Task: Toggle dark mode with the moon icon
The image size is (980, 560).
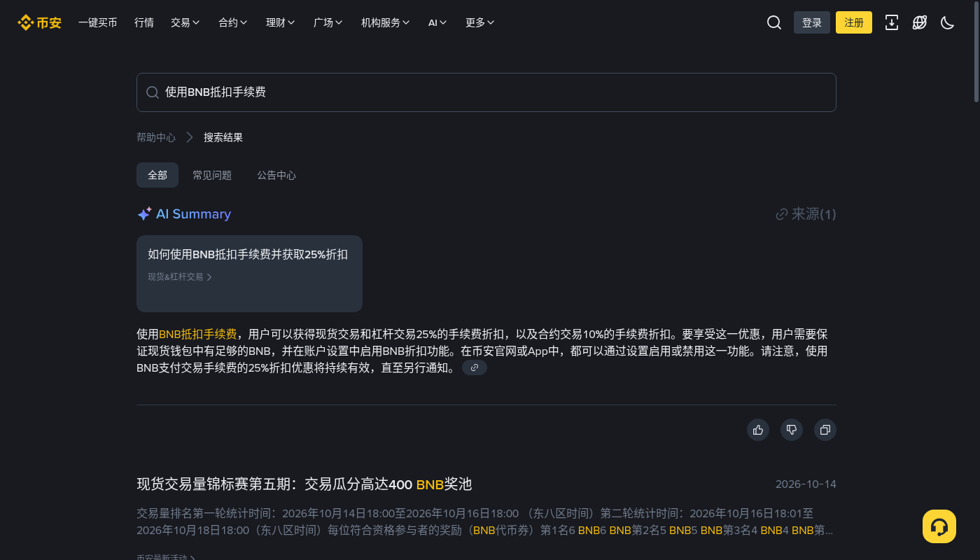Action: (948, 22)
